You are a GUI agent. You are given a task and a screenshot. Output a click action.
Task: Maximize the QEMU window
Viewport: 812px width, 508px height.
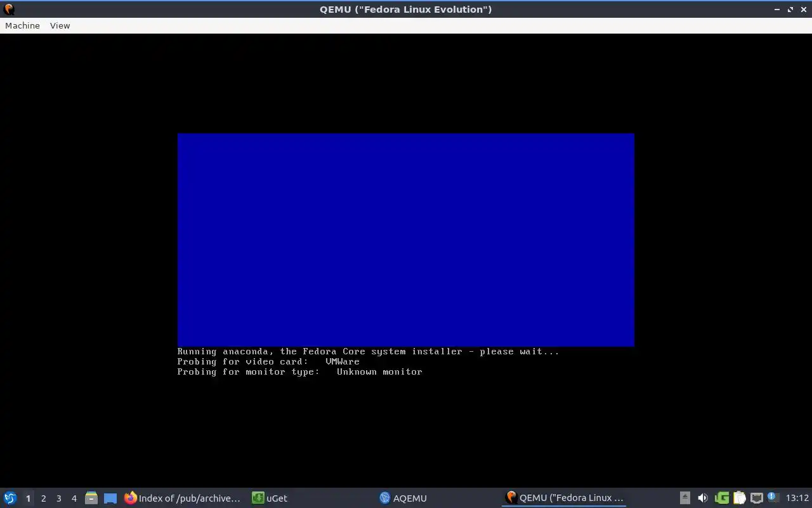pos(790,9)
